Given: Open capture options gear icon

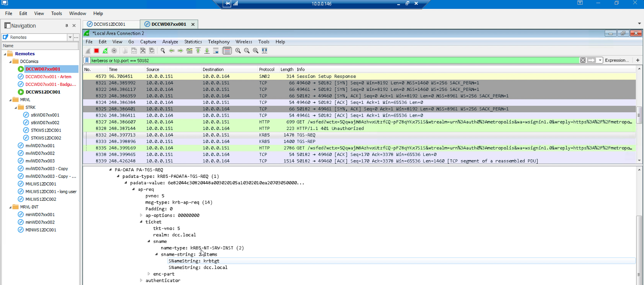Looking at the screenshot, I should tap(114, 51).
